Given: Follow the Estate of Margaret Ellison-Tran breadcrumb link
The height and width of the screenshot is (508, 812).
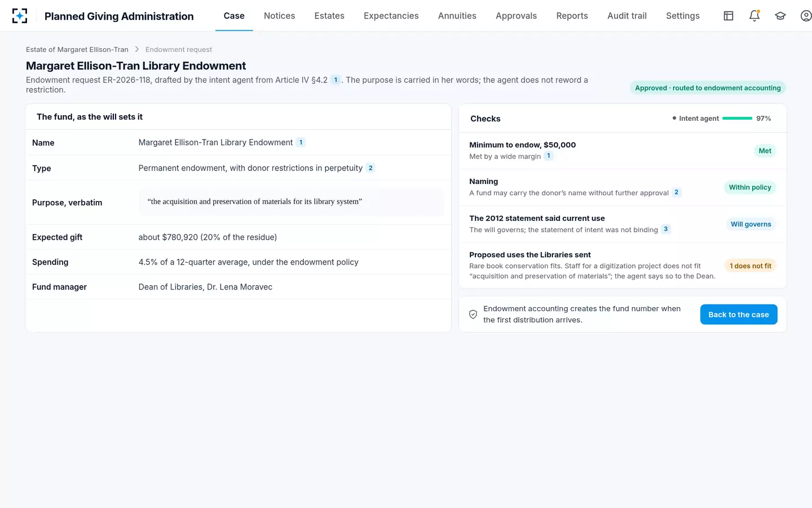Looking at the screenshot, I should pos(77,50).
